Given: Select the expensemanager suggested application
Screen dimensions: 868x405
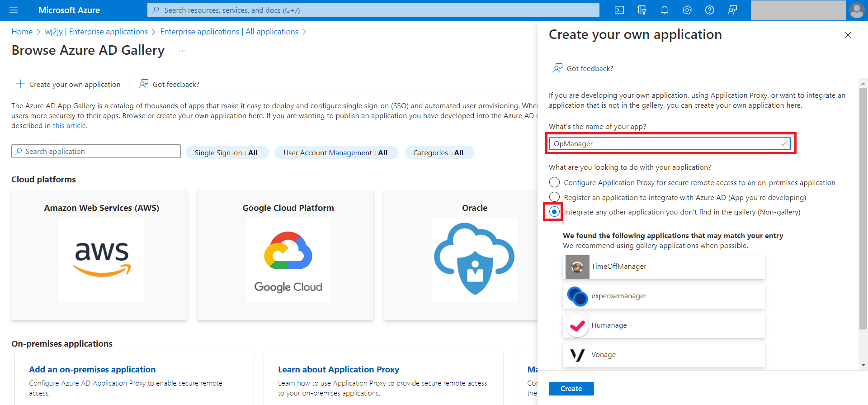Looking at the screenshot, I should tap(664, 296).
